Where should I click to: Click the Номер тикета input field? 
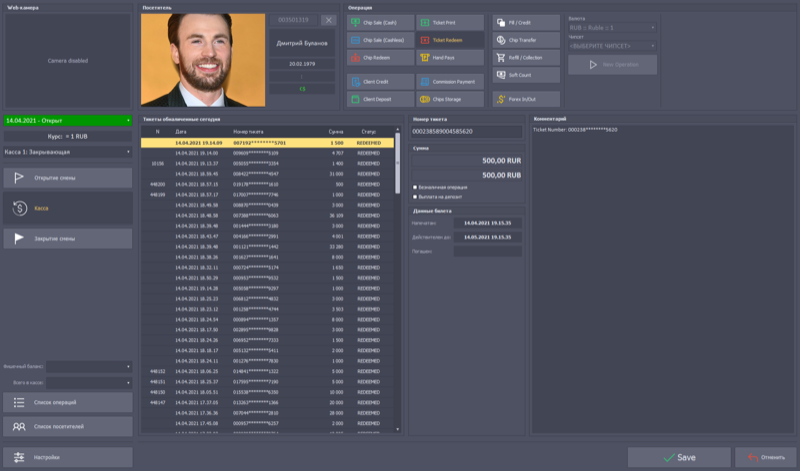466,132
